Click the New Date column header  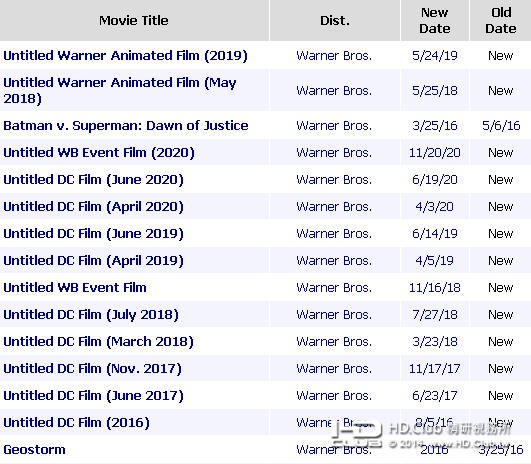(435, 20)
